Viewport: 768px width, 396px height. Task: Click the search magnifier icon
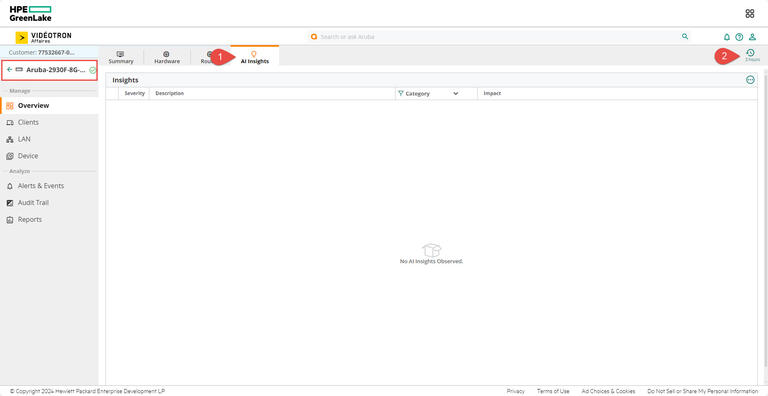(685, 36)
